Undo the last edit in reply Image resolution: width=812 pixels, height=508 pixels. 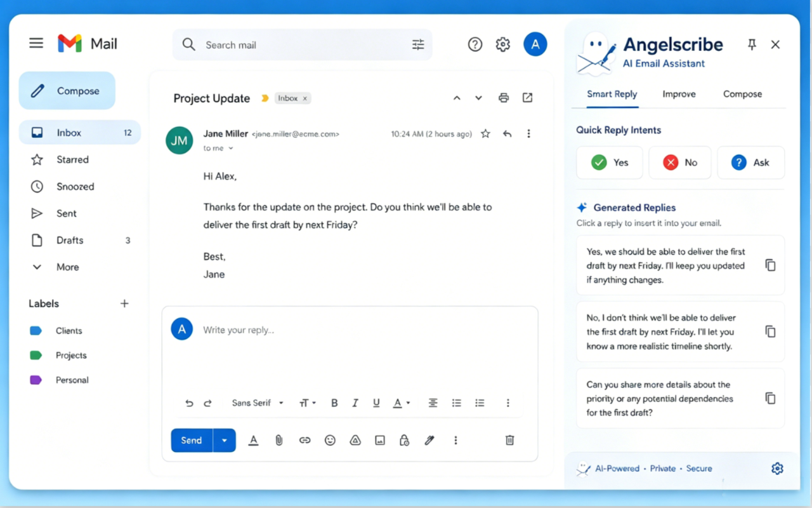(x=189, y=403)
